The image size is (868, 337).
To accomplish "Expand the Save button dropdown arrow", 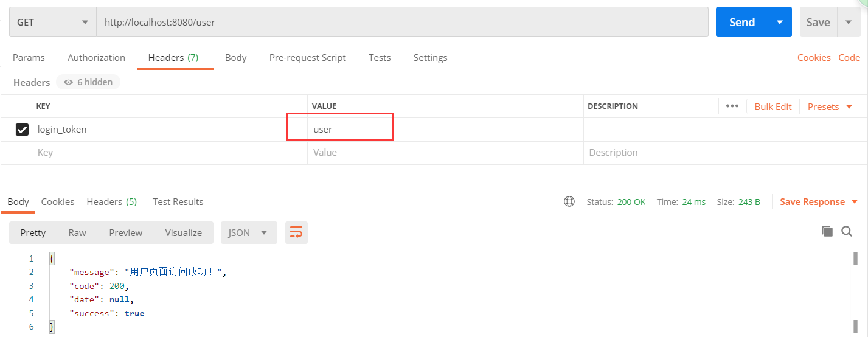I will 849,22.
